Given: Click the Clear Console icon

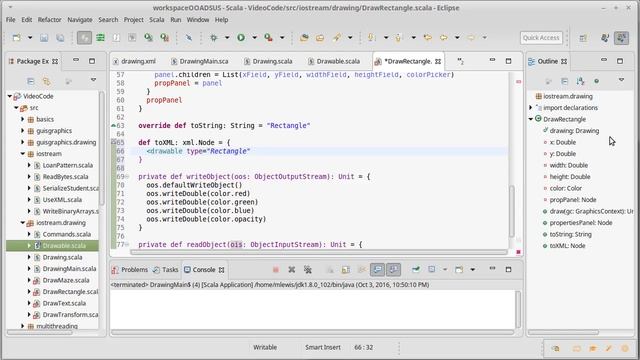Looking at the screenshot, I should tap(330, 269).
